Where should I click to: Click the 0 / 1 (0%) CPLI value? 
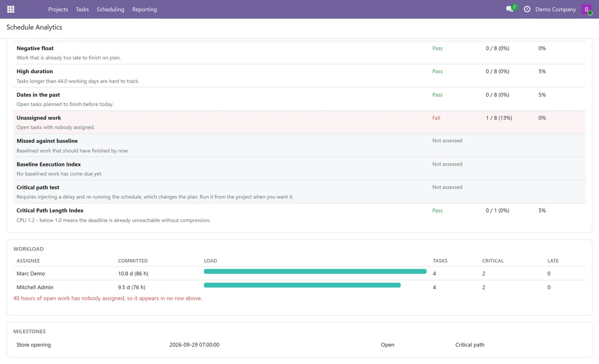pyautogui.click(x=498, y=210)
